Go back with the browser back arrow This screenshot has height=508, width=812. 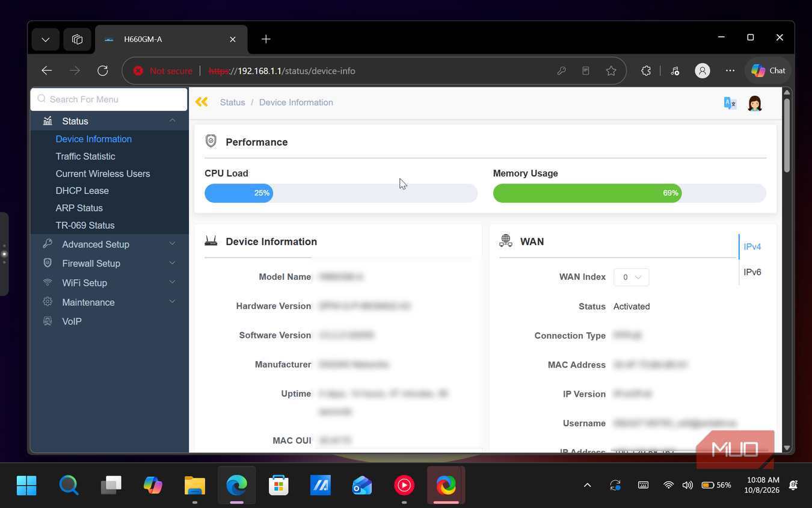click(47, 71)
